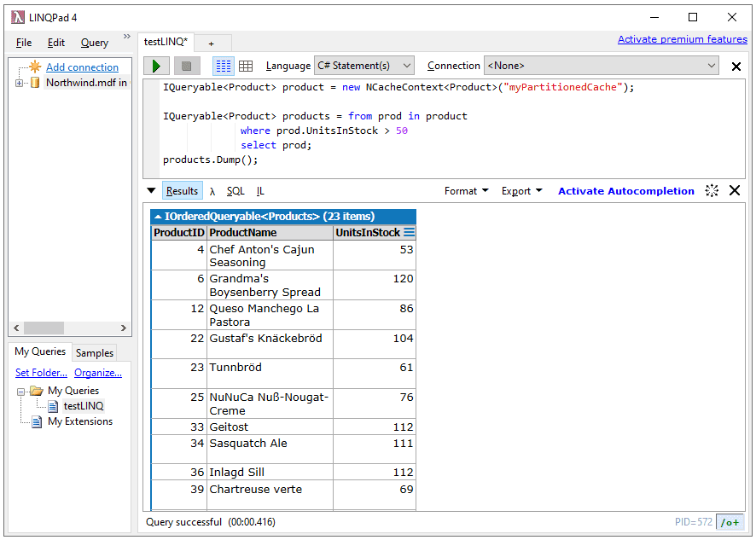The height and width of the screenshot is (540, 756).
Task: Click inside the code editor on products.Dump()
Action: 210,160
